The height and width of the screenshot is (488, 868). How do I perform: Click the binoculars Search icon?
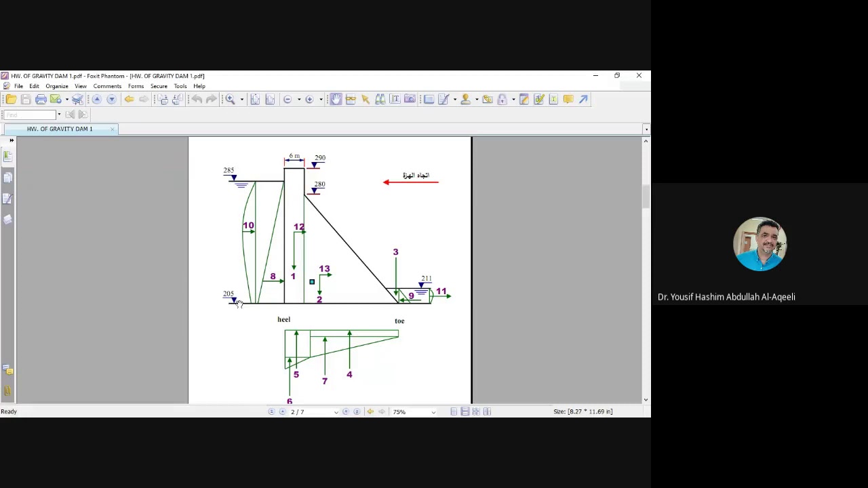pyautogui.click(x=380, y=100)
